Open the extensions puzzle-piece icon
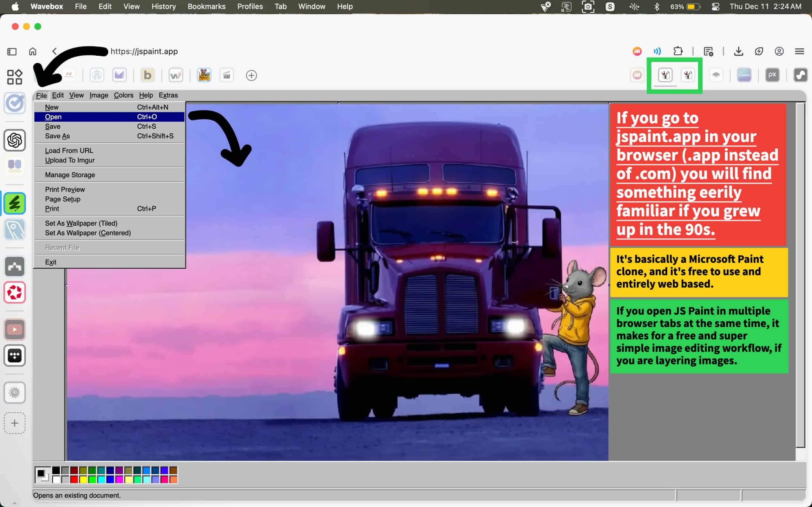812x507 pixels. 678,51
